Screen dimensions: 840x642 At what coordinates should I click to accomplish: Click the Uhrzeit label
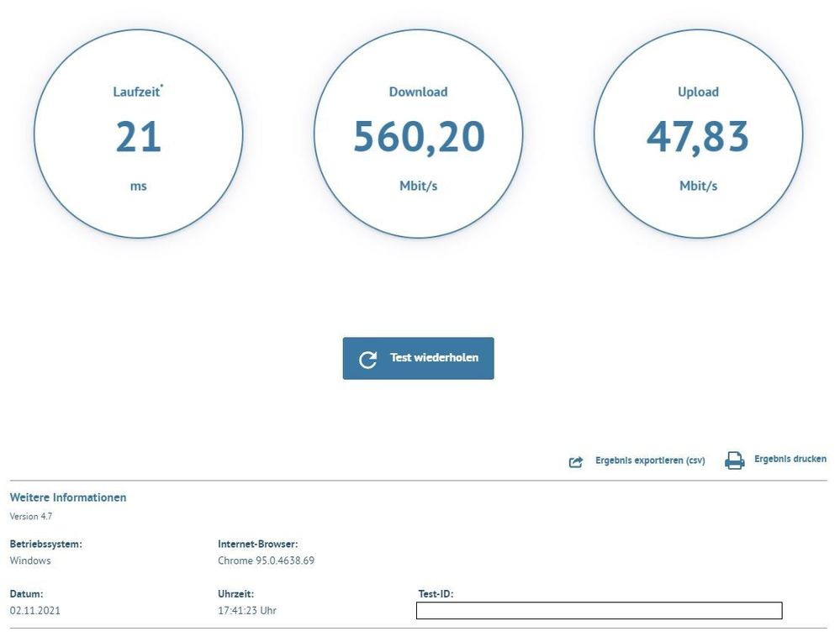[235, 594]
